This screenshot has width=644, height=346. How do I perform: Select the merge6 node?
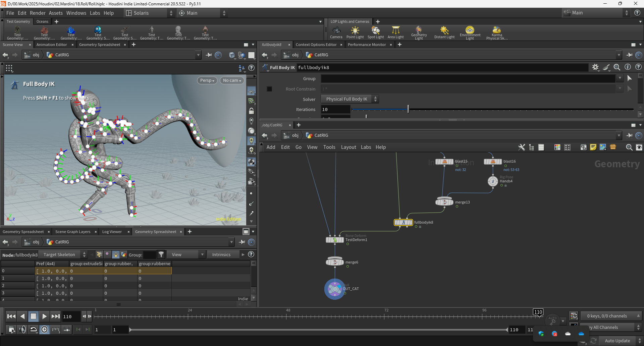point(335,262)
